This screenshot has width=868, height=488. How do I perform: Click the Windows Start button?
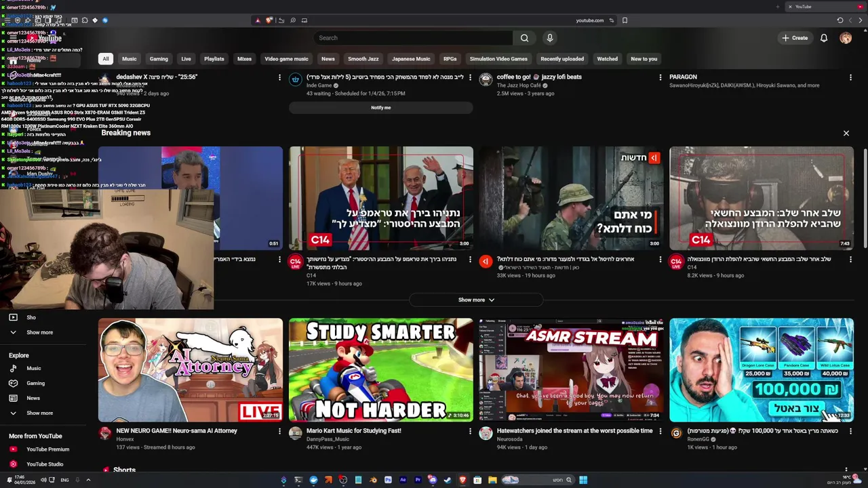click(x=583, y=480)
